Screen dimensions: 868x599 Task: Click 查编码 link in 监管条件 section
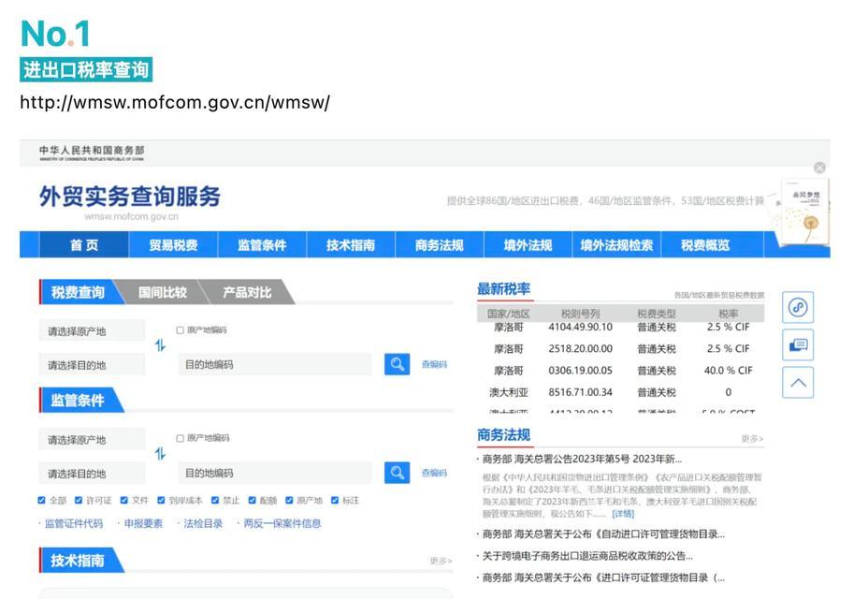pyautogui.click(x=434, y=473)
